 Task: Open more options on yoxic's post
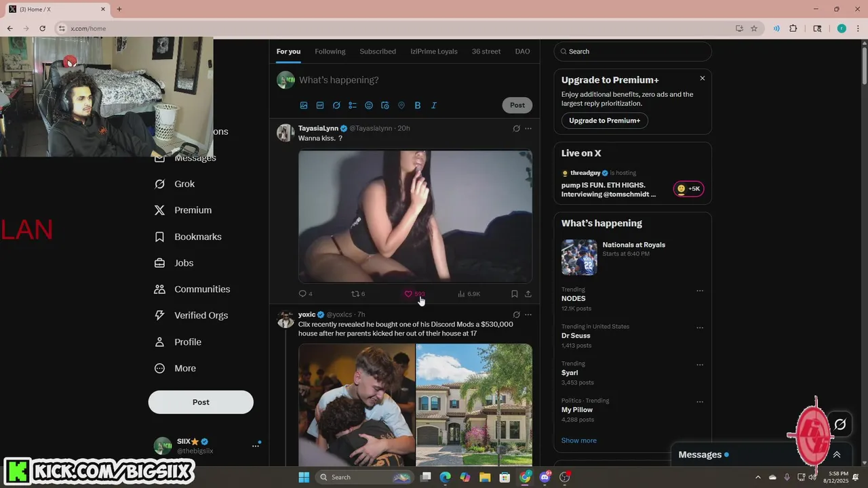coord(528,314)
